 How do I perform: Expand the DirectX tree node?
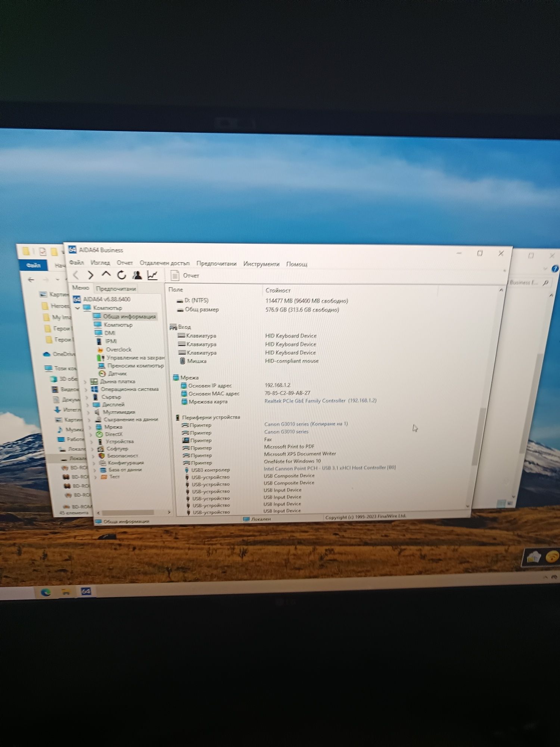pos(91,435)
